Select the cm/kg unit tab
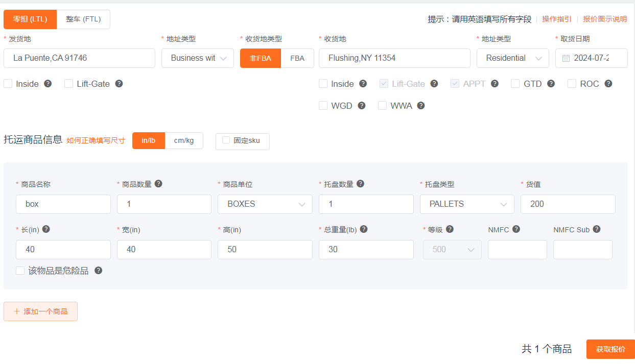Image resolution: width=635 pixels, height=364 pixels. (x=184, y=141)
